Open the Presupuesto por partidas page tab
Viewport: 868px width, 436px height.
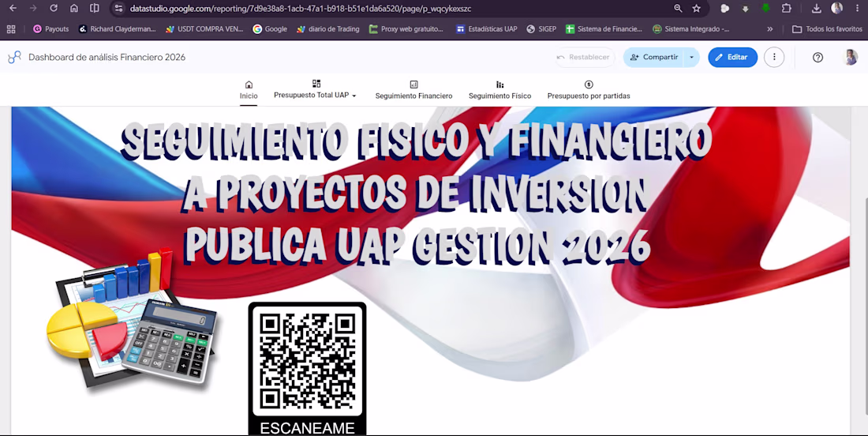tap(589, 90)
